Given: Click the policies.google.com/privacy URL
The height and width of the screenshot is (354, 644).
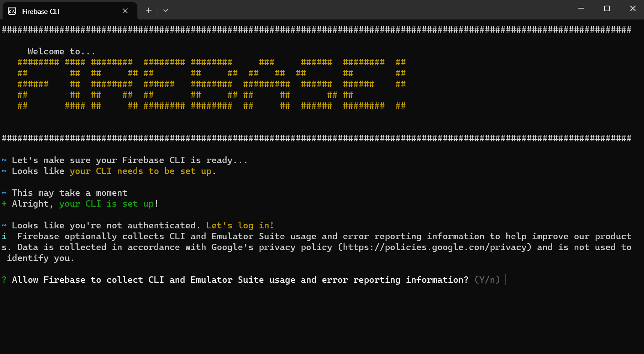Looking at the screenshot, I should [435, 247].
